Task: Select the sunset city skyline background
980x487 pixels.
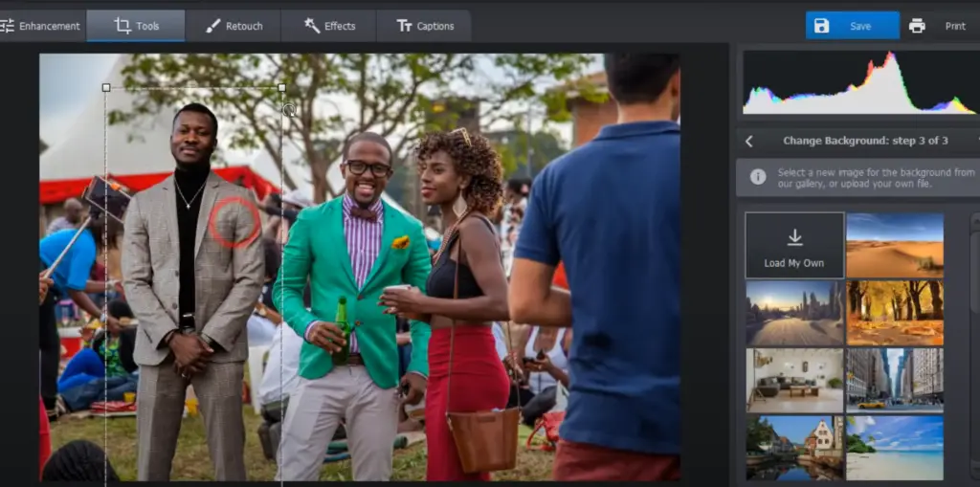Action: [794, 313]
